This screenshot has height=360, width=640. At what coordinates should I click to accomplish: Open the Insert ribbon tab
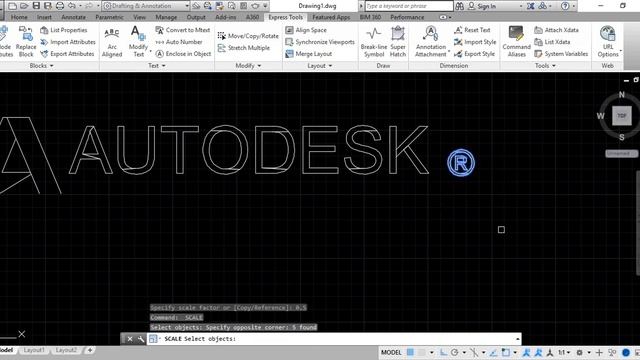tap(44, 17)
